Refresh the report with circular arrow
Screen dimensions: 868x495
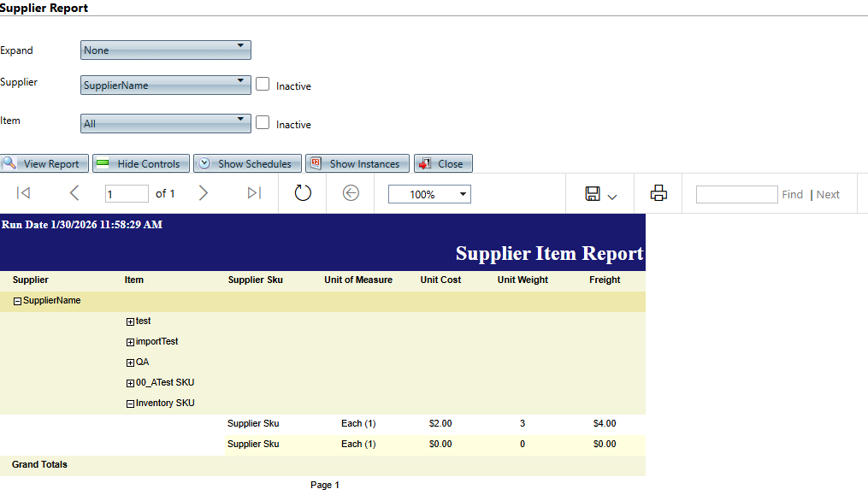pos(303,193)
